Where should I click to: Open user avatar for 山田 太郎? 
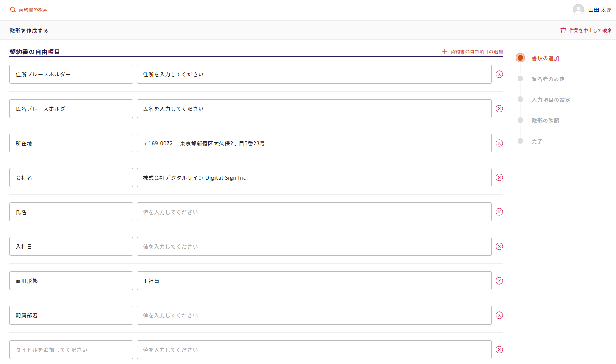(578, 9)
